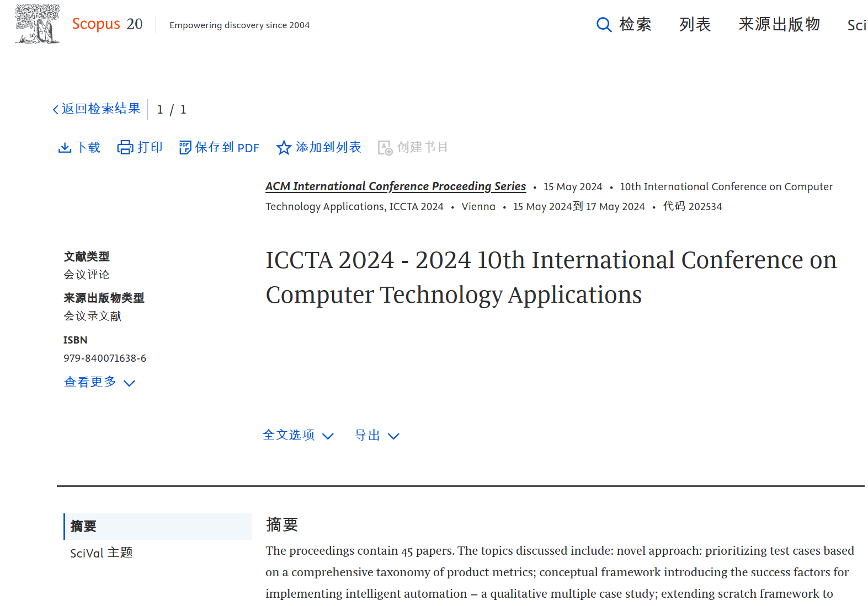Click the download arrow icon
This screenshot has height=606, width=868.
pyautogui.click(x=65, y=148)
